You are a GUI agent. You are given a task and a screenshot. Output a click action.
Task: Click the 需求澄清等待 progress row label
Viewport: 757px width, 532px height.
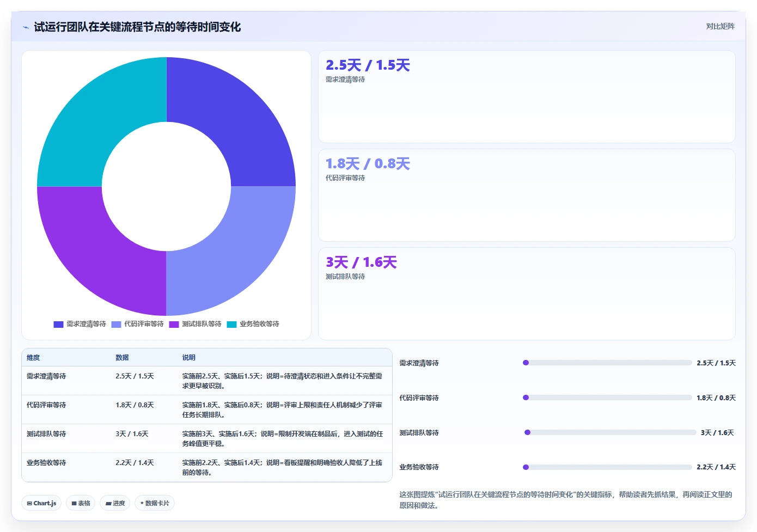click(x=419, y=363)
